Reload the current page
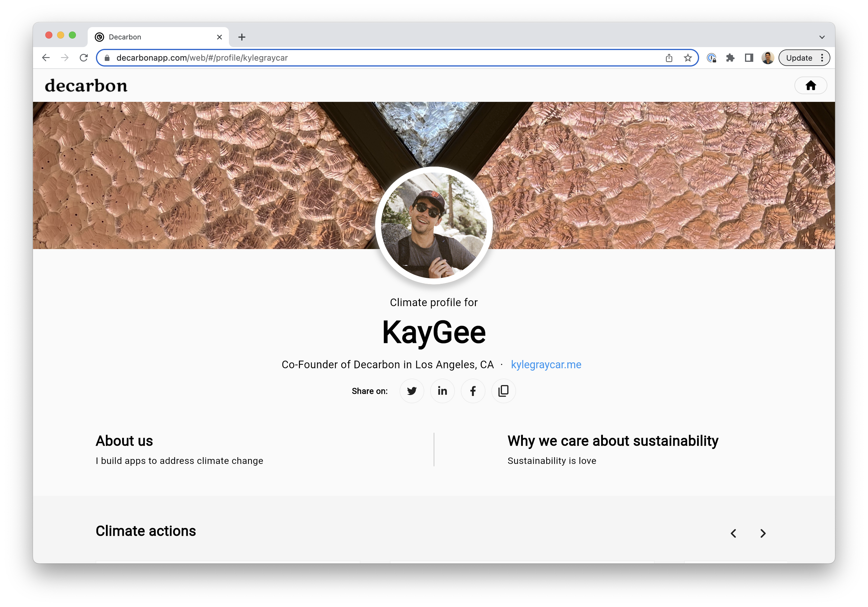Screen dimensions: 868x607 pyautogui.click(x=84, y=58)
